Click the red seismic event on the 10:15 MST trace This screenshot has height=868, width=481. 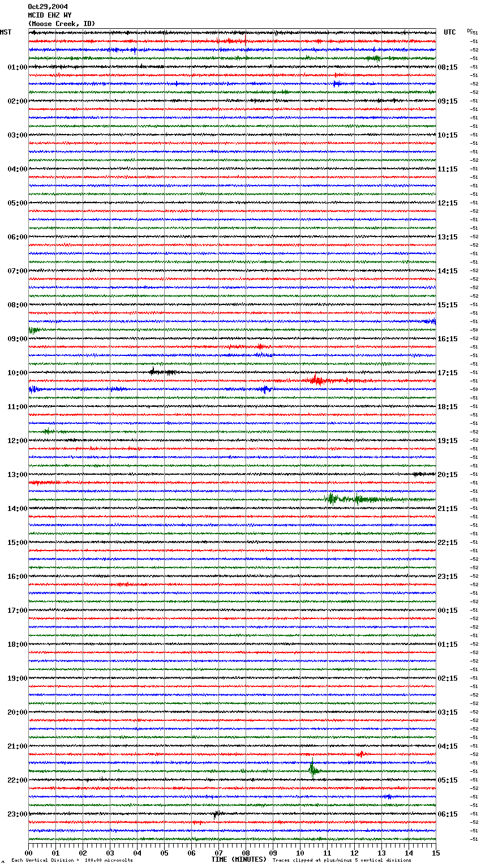pos(317,380)
